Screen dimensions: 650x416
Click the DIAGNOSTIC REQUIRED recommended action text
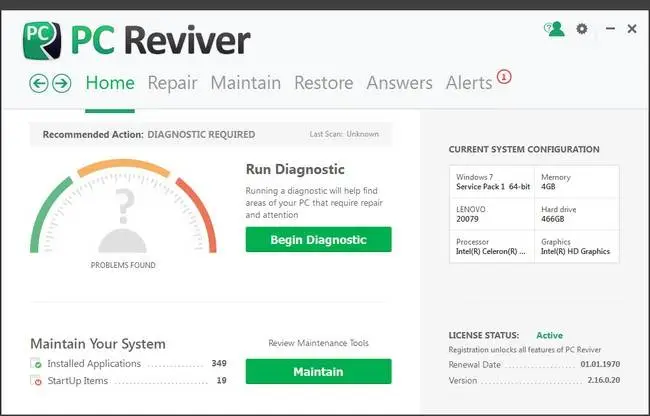tap(201, 135)
